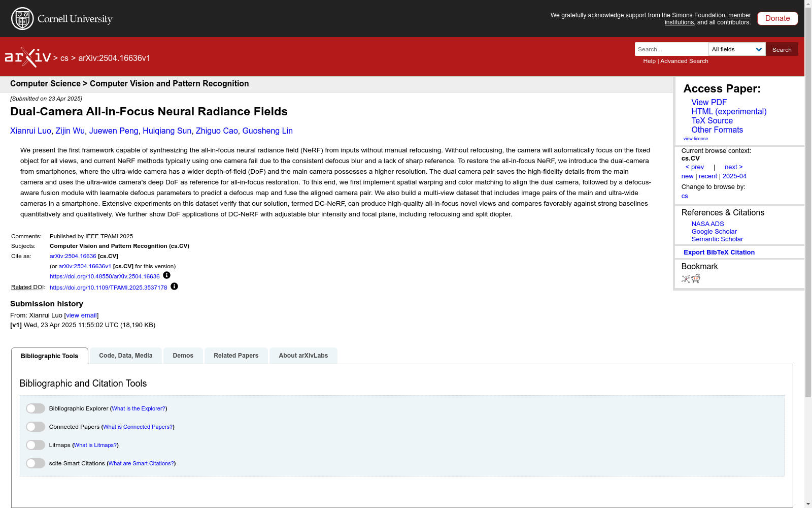The width and height of the screenshot is (812, 508).
Task: Open NASA ADS citations link
Action: pyautogui.click(x=707, y=224)
